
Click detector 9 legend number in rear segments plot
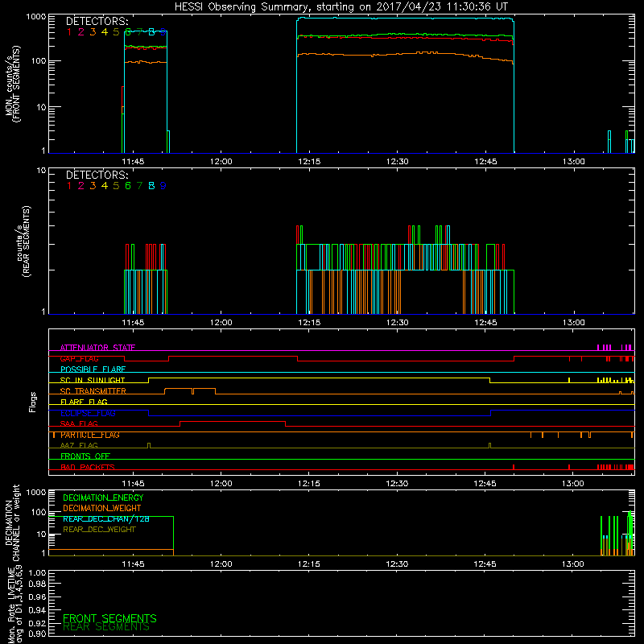click(163, 186)
